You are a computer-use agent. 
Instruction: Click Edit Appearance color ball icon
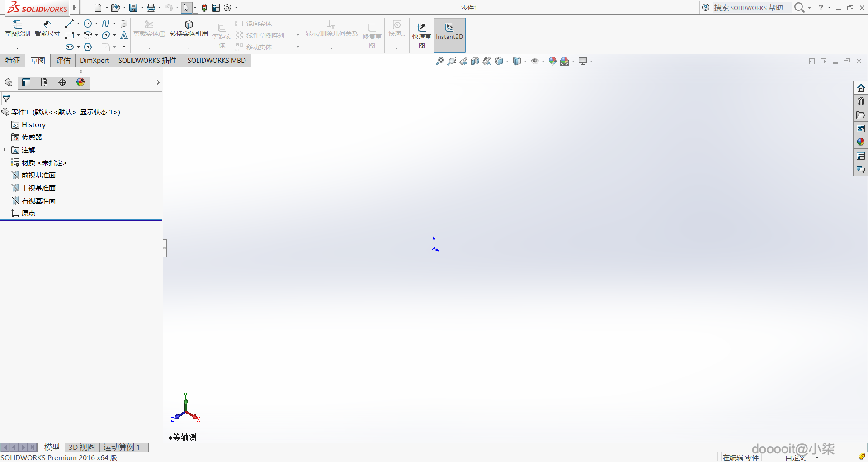click(x=553, y=61)
